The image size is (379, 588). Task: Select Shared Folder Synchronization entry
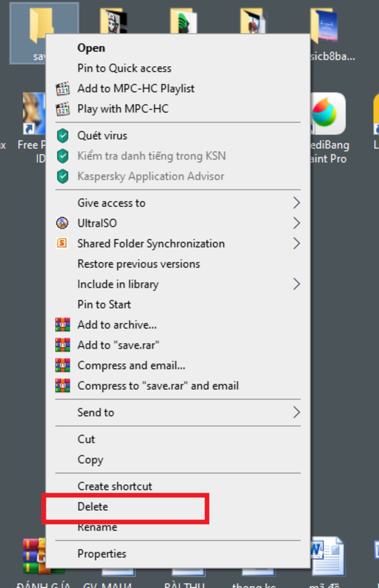(151, 244)
